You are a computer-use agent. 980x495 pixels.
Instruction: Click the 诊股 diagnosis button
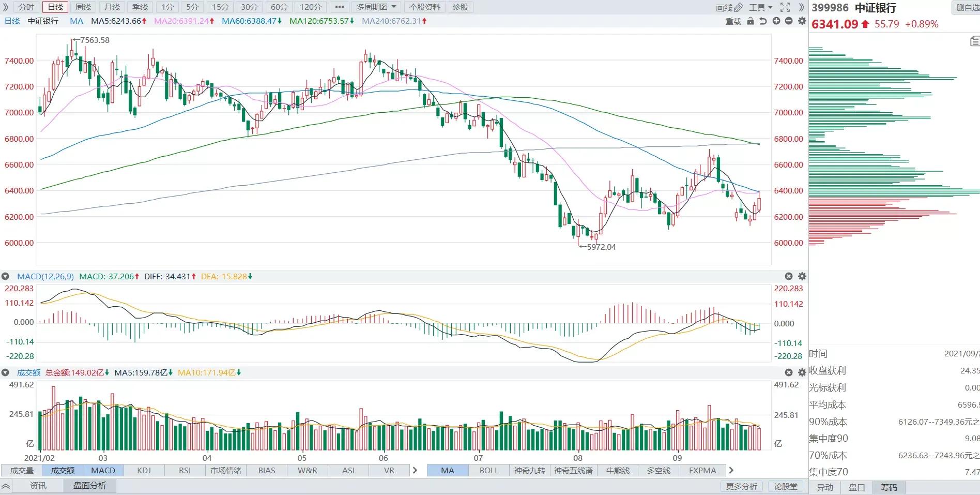coord(461,7)
